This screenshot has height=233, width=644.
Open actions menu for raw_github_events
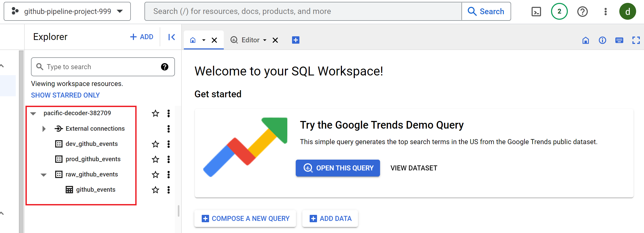(x=169, y=174)
